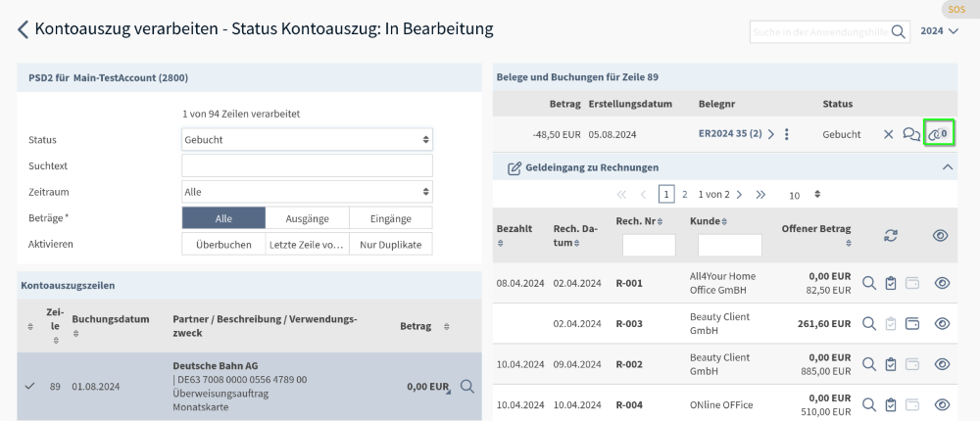The image size is (980, 421).
Task: Click the back arrow beside Kontoauszug verarbeiten
Action: point(23,30)
